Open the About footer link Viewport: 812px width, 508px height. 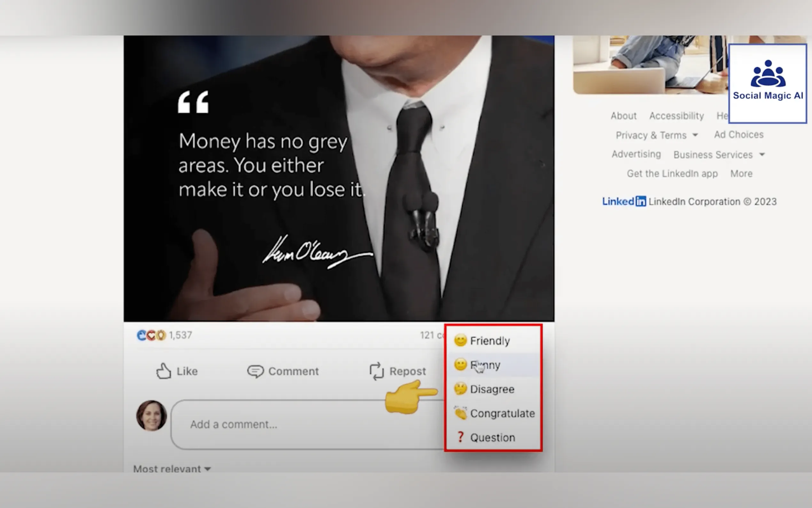[623, 116]
